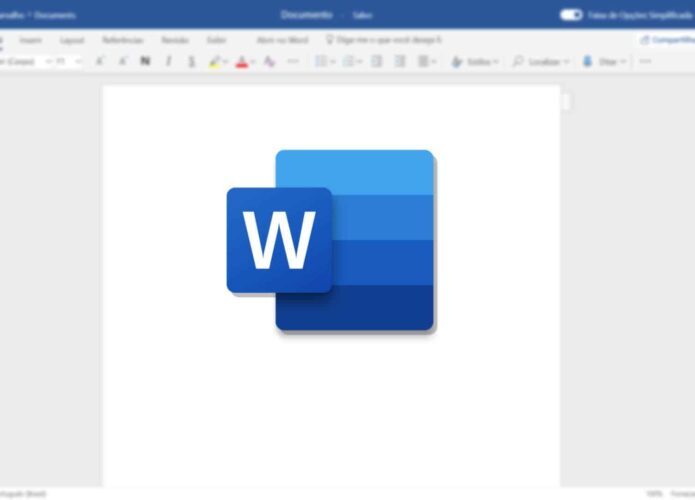695x500 pixels.
Task: Open the Exibir tab
Action: click(x=216, y=40)
